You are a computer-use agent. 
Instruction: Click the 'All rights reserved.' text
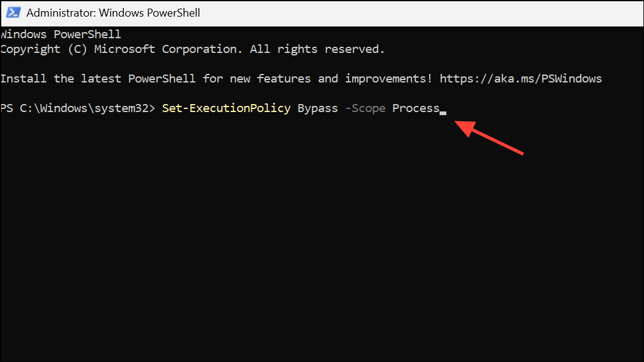(318, 49)
